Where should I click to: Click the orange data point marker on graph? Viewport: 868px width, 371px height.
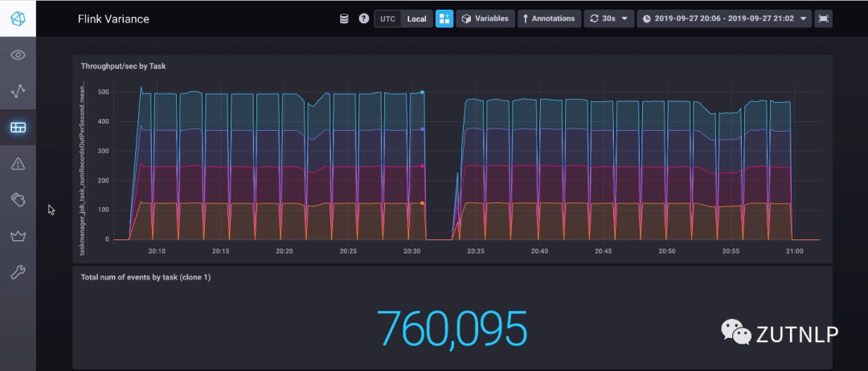(x=423, y=203)
